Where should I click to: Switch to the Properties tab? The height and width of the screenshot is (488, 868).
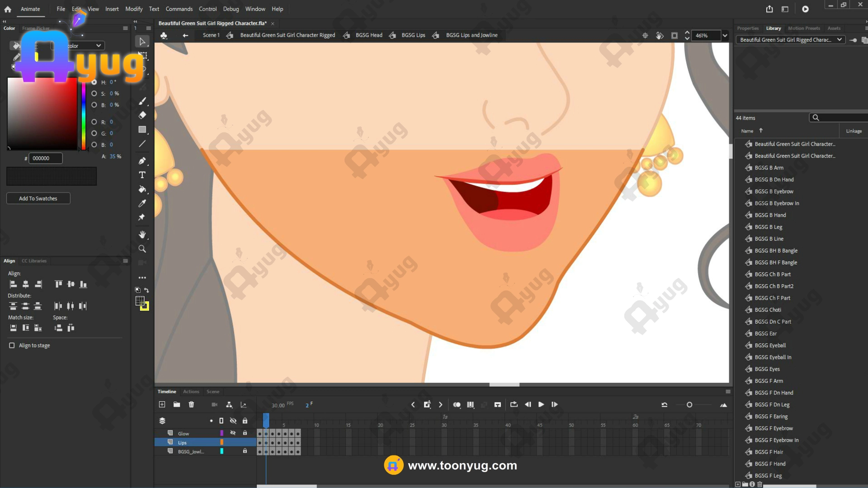(x=748, y=28)
